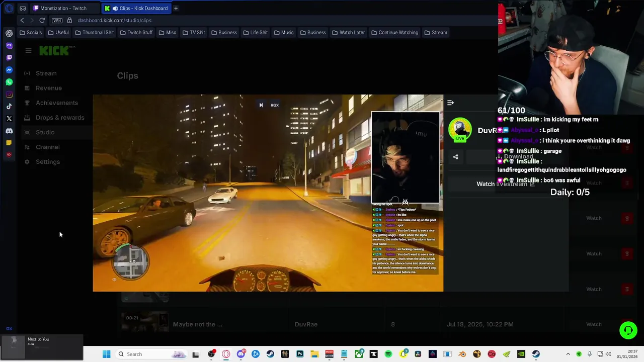
Task: Open Discord in the Opera sidebar
Action: click(9, 131)
